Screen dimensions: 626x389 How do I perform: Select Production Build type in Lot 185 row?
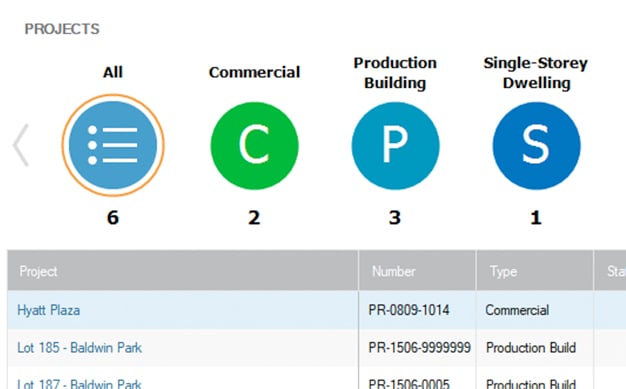tap(535, 347)
